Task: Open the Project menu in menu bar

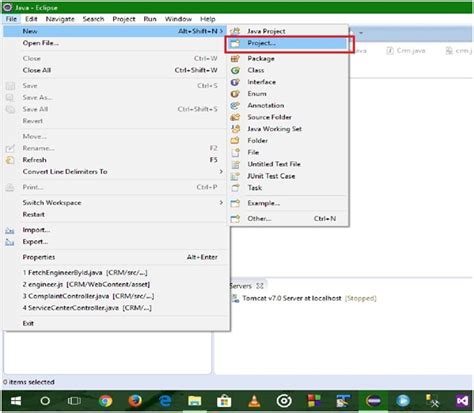Action: [124, 19]
